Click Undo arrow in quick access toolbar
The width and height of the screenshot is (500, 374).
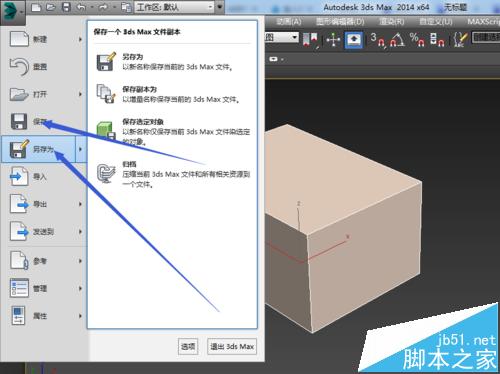pos(81,7)
